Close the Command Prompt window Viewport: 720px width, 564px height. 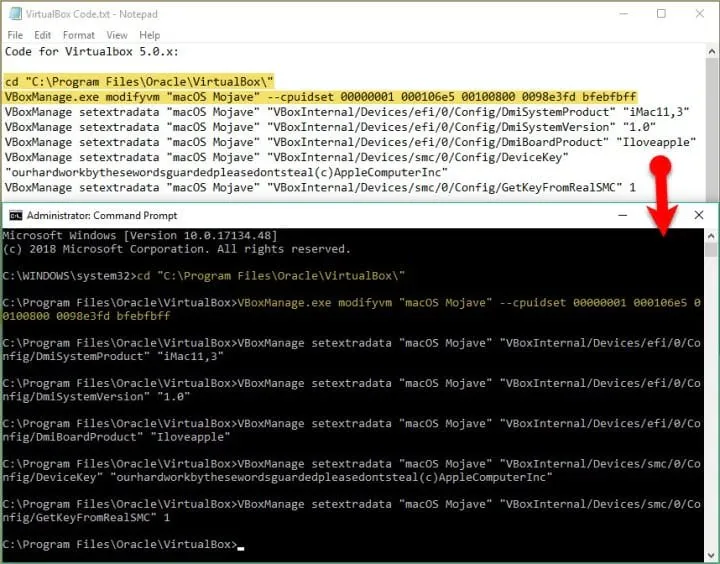tap(699, 215)
